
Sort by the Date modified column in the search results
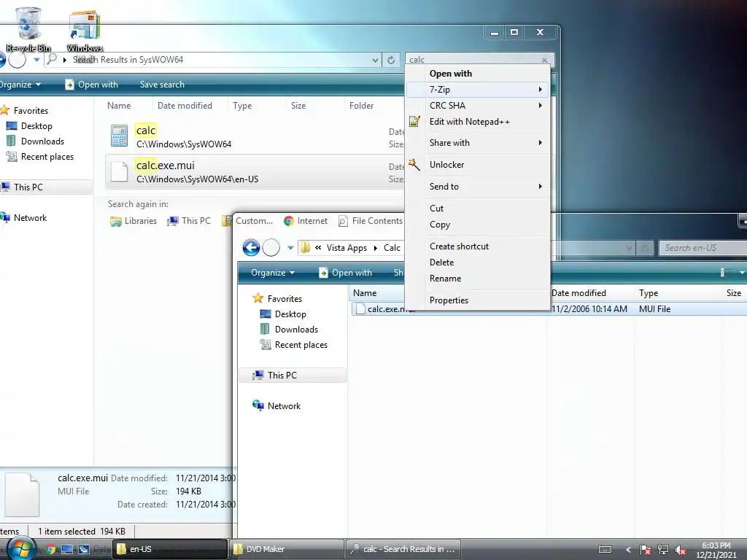pyautogui.click(x=185, y=106)
